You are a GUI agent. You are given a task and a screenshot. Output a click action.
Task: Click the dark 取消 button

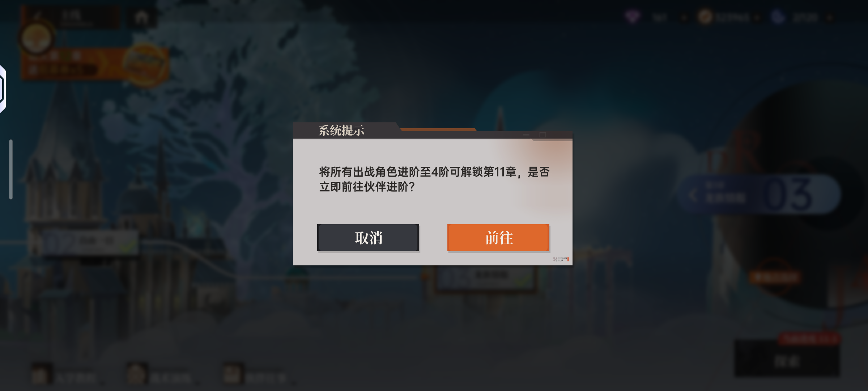coord(368,237)
